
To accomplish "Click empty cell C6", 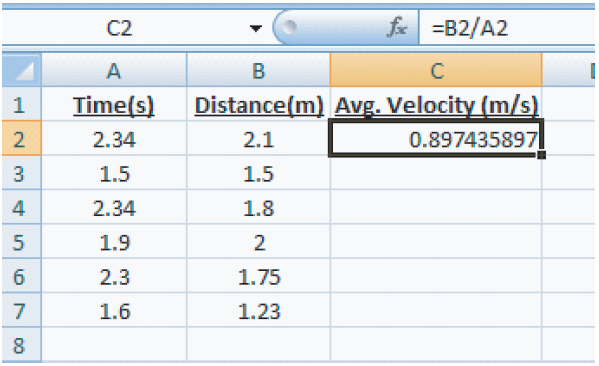I will (x=436, y=276).
